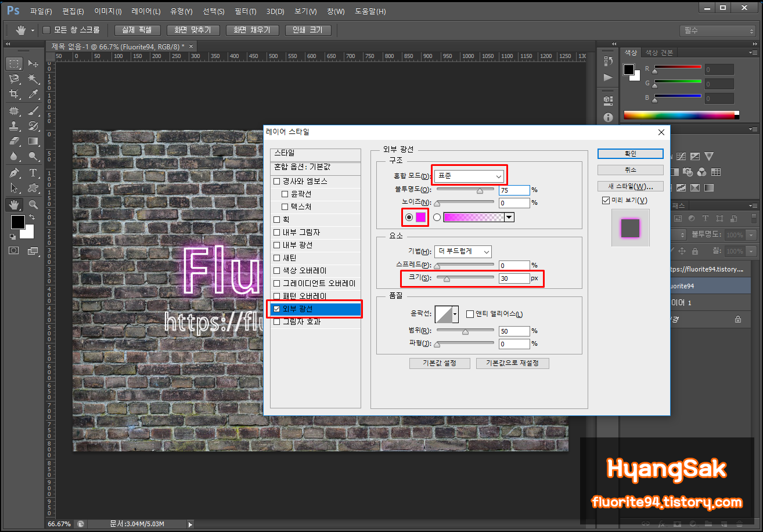
Task: Open the Blend Mode (혼합 모드) dropdown
Action: coord(470,176)
